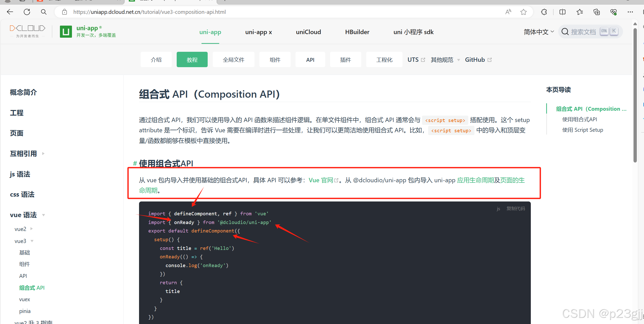Click the read aloud icon in address bar
644x324 pixels.
click(508, 12)
